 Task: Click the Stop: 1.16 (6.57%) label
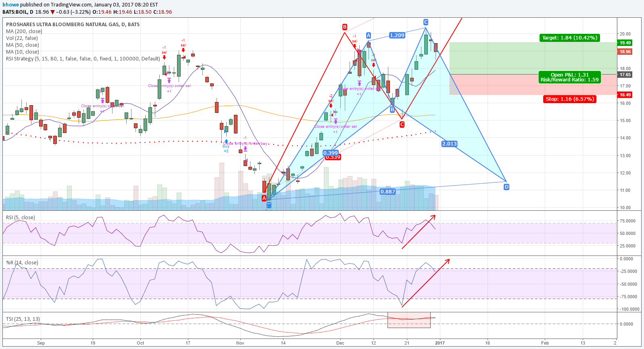pyautogui.click(x=570, y=99)
